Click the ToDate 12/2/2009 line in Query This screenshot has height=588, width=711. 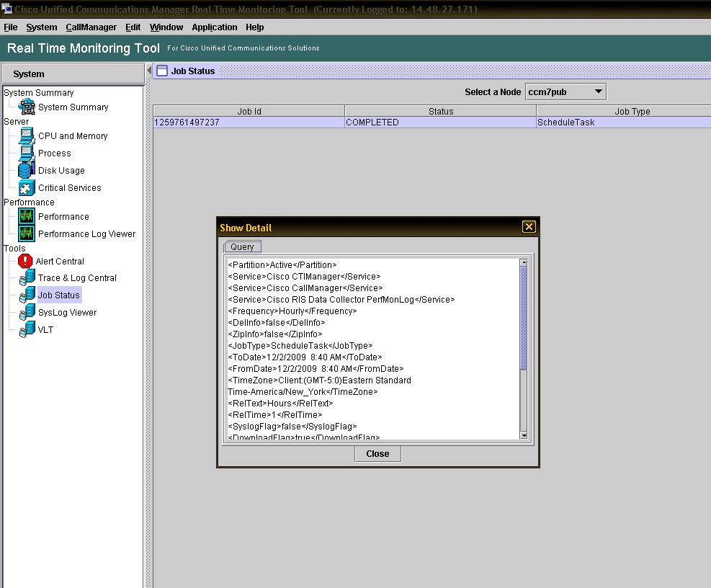(x=305, y=357)
